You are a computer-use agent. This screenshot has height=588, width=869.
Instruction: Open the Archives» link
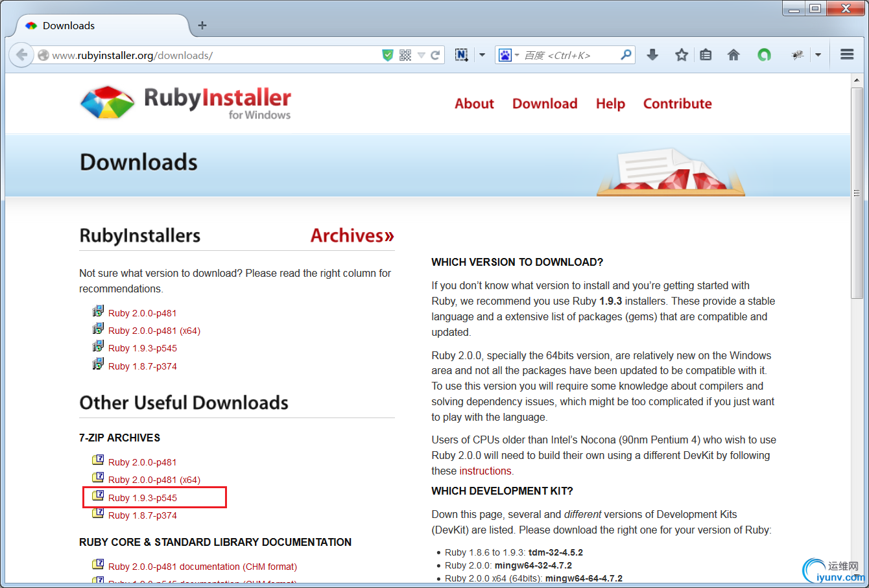352,235
